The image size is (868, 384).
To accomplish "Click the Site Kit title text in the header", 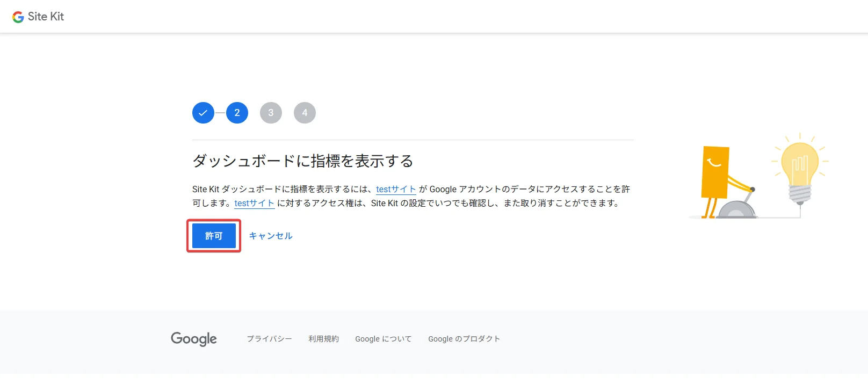I will point(46,17).
